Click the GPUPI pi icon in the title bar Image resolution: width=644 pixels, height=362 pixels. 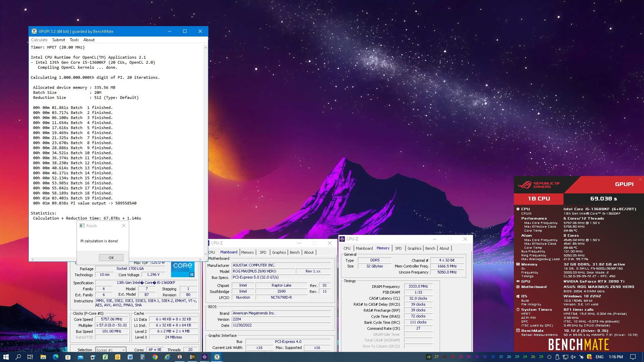pyautogui.click(x=34, y=31)
